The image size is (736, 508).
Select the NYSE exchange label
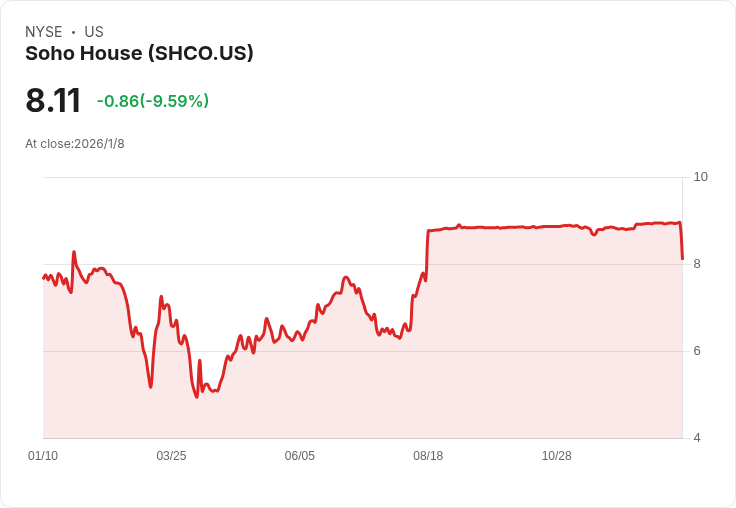point(44,32)
